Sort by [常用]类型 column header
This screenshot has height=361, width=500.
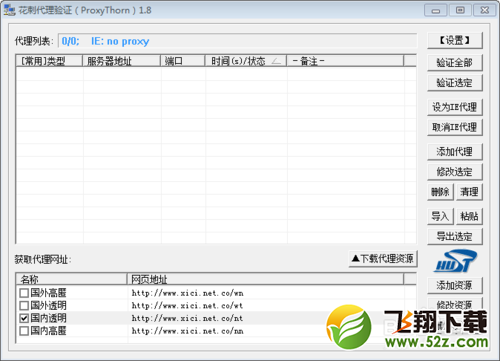(x=49, y=61)
